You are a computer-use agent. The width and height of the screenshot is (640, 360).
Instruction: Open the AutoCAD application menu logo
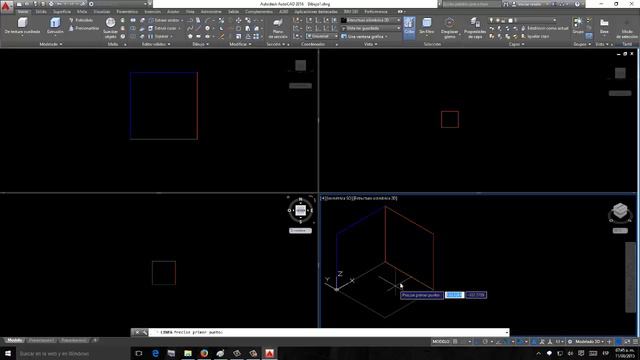[x=7, y=7]
